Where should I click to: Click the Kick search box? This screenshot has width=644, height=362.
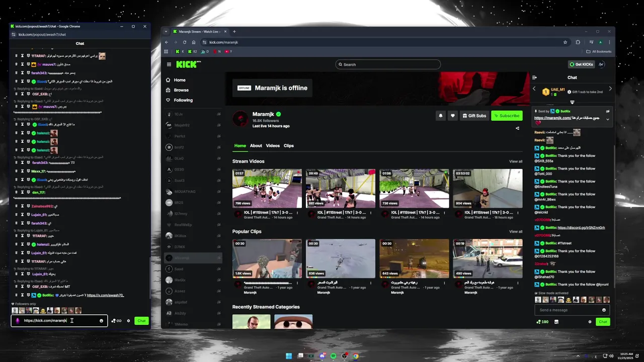pos(388,64)
